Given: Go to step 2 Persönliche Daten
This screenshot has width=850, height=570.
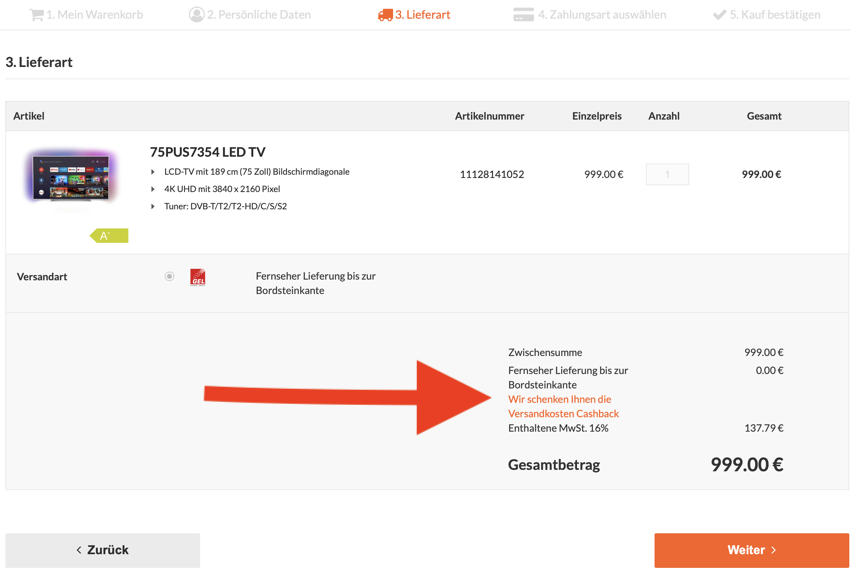Looking at the screenshot, I should 258,15.
